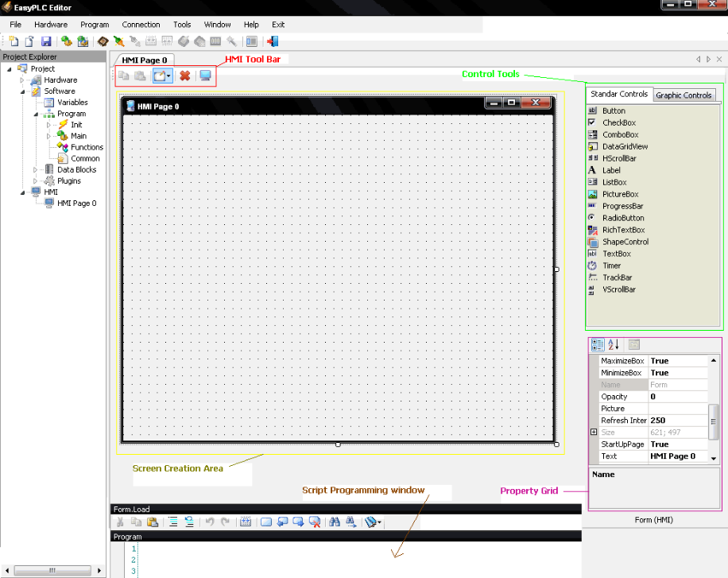
Task: Open the new control dropdown in HMI toolbar
Action: pyautogui.click(x=169, y=76)
